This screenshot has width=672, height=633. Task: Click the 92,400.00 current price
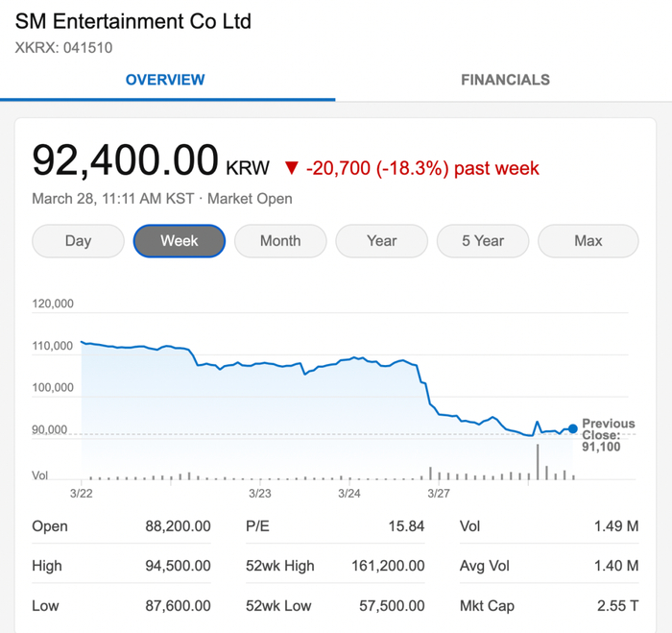click(126, 161)
